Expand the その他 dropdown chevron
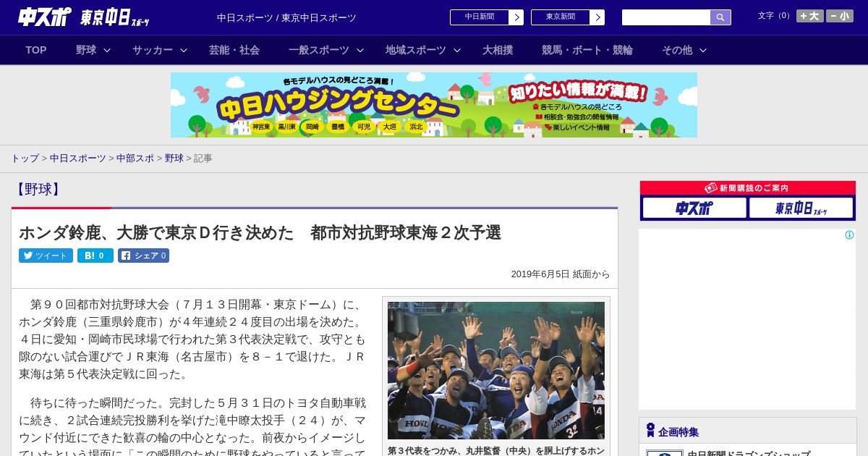The image size is (868, 456). [x=703, y=50]
